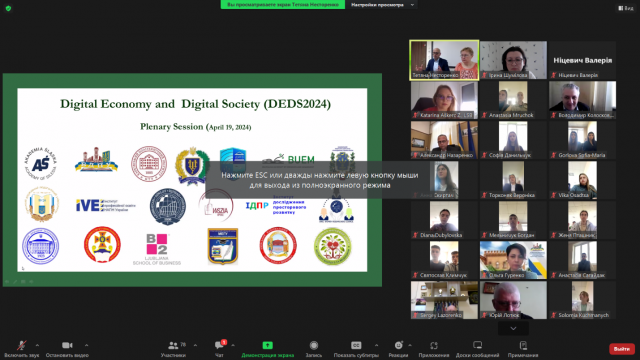Viewport: 640px width, 360px height.
Task: Click the red Leave meeting button
Action: 622,349
